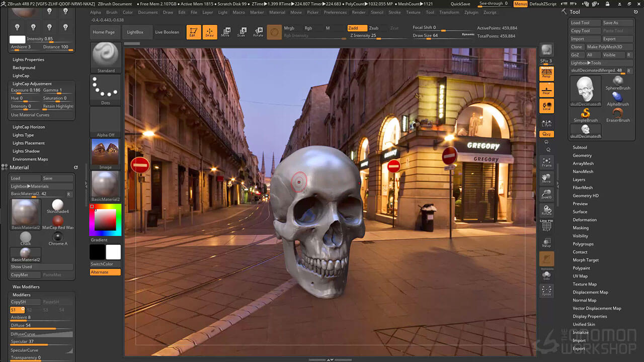
Task: Click the Frame view icon
Action: tap(546, 162)
